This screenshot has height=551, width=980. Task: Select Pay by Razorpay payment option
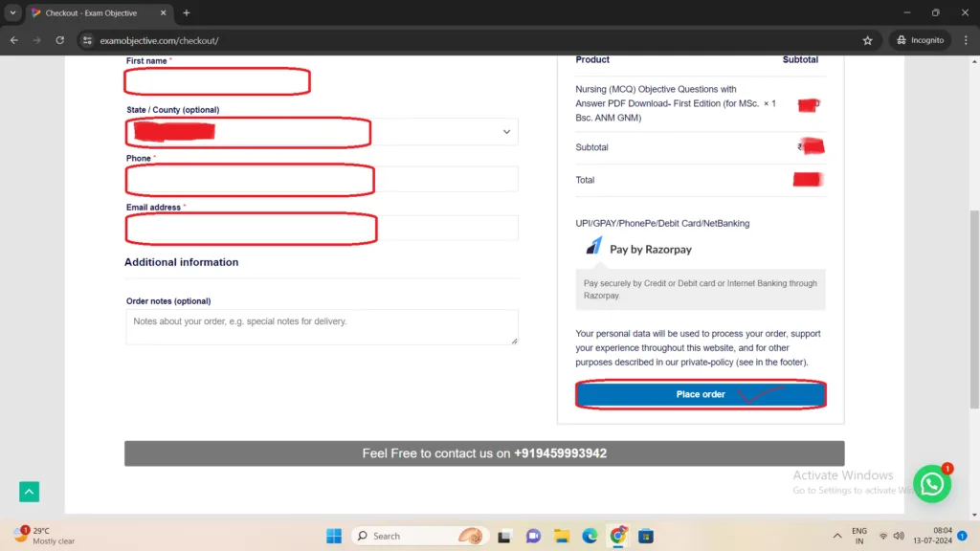[x=651, y=250]
